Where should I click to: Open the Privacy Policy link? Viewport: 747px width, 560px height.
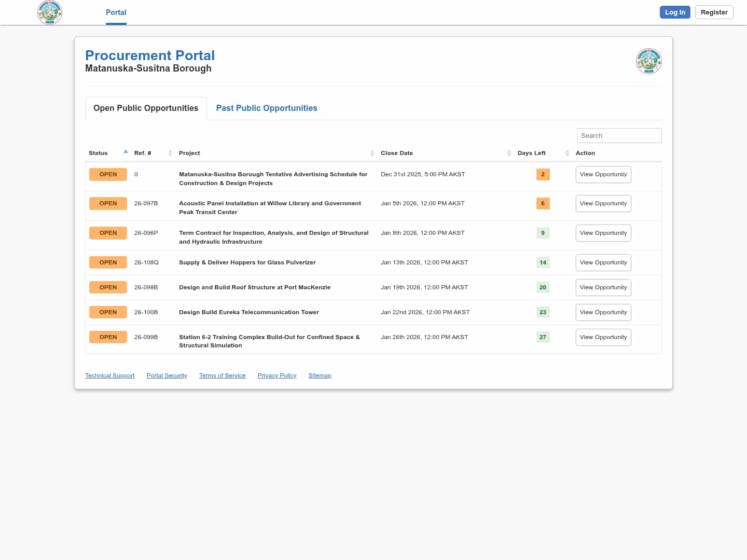tap(276, 375)
